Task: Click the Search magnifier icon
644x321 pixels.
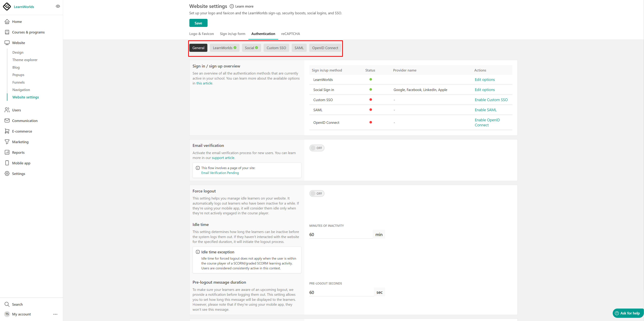Action: click(7, 304)
